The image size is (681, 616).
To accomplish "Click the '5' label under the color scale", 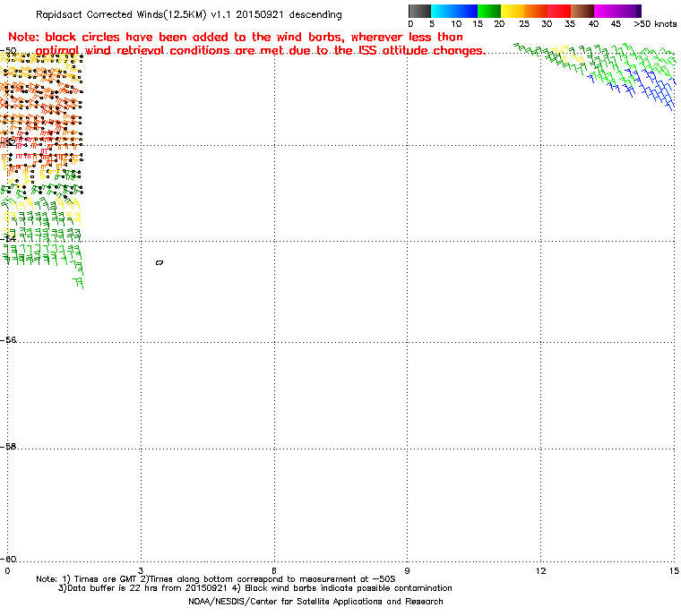I will pyautogui.click(x=432, y=24).
